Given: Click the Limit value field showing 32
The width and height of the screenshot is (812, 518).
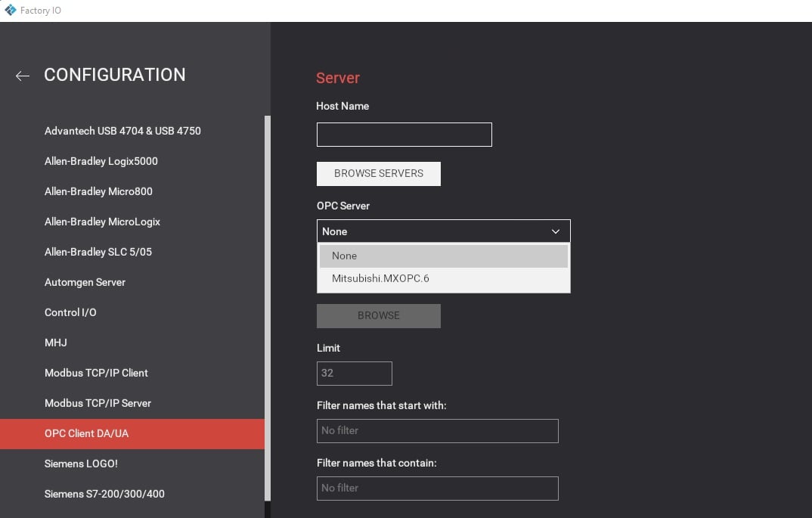Looking at the screenshot, I should [x=354, y=373].
